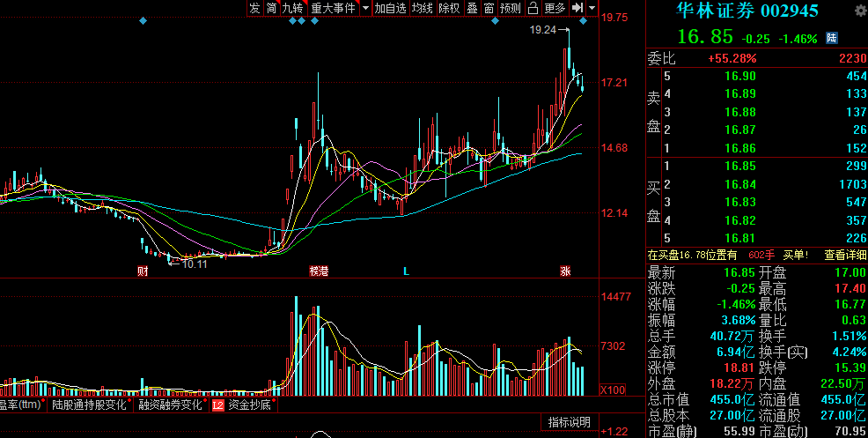The width and height of the screenshot is (868, 438).
Task: Click 卖1 price 16.86
Action: [x=740, y=148]
